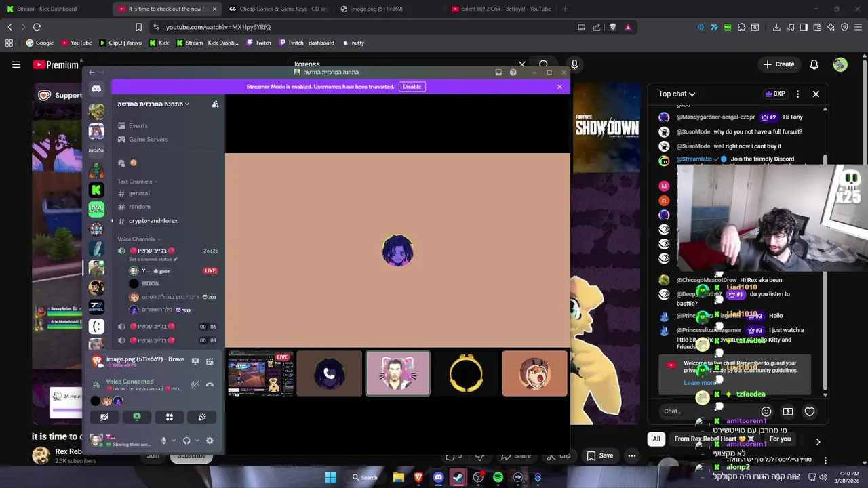
Task: Open more actions ellipsis under video
Action: click(631, 455)
